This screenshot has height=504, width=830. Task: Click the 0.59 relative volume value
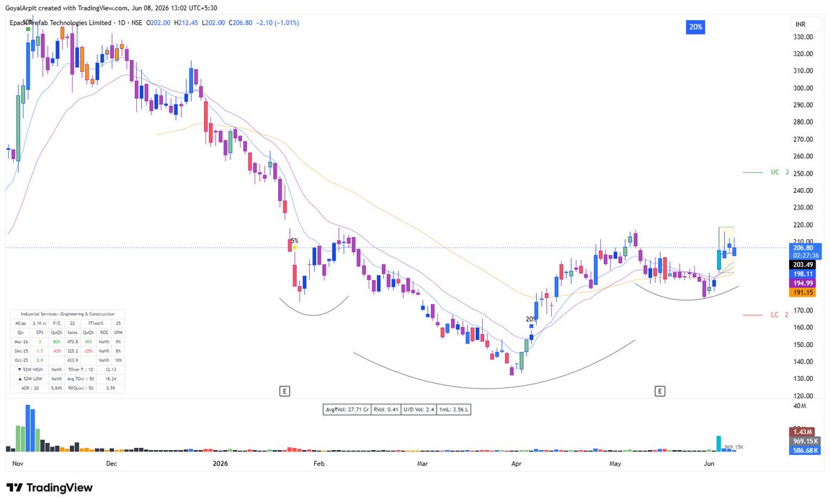coord(111,388)
